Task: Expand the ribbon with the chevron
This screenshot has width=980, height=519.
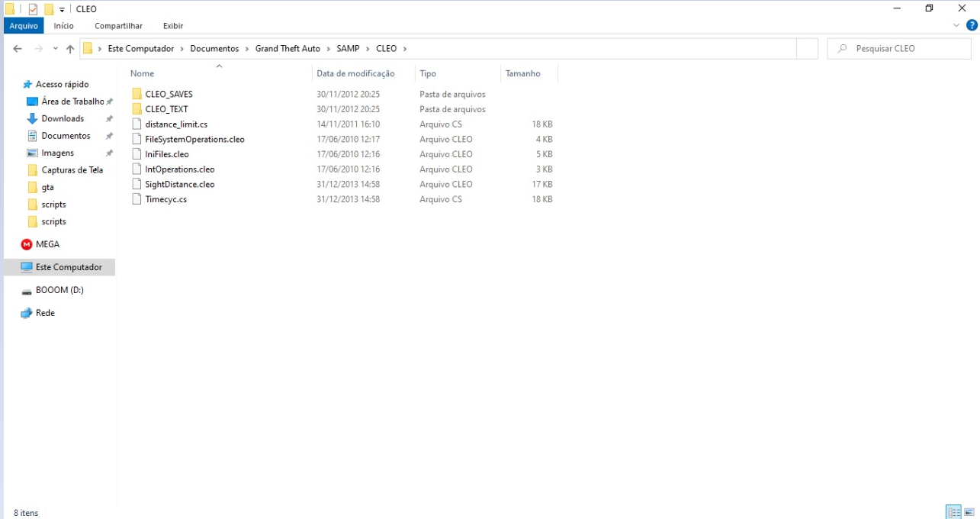Action: click(x=957, y=25)
